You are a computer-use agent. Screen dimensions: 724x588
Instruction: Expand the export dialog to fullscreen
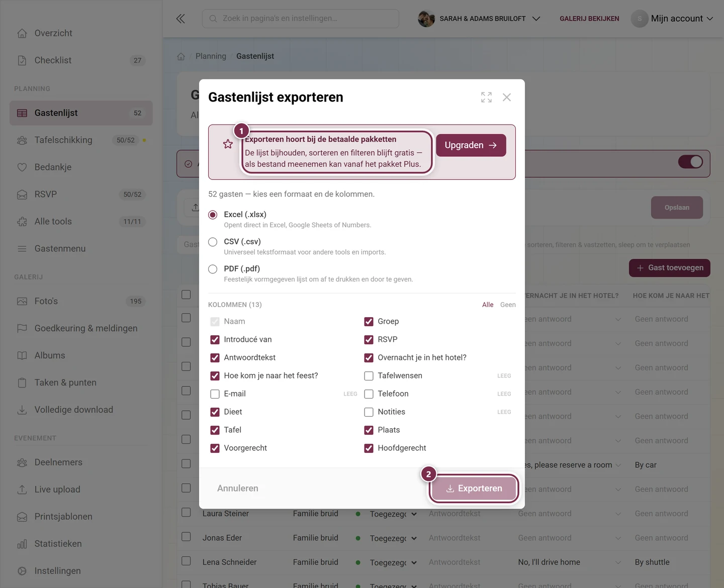tap(486, 97)
